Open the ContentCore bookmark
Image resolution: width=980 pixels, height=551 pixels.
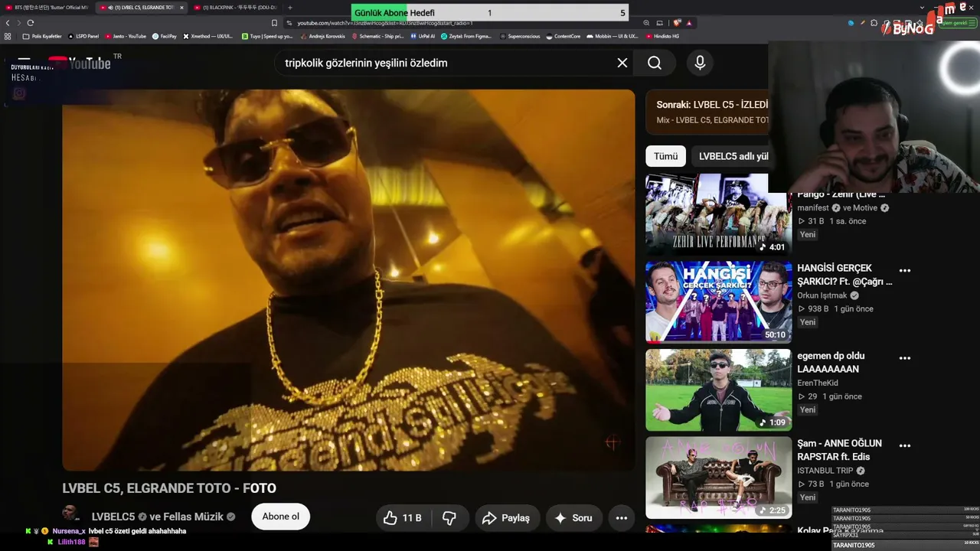563,36
